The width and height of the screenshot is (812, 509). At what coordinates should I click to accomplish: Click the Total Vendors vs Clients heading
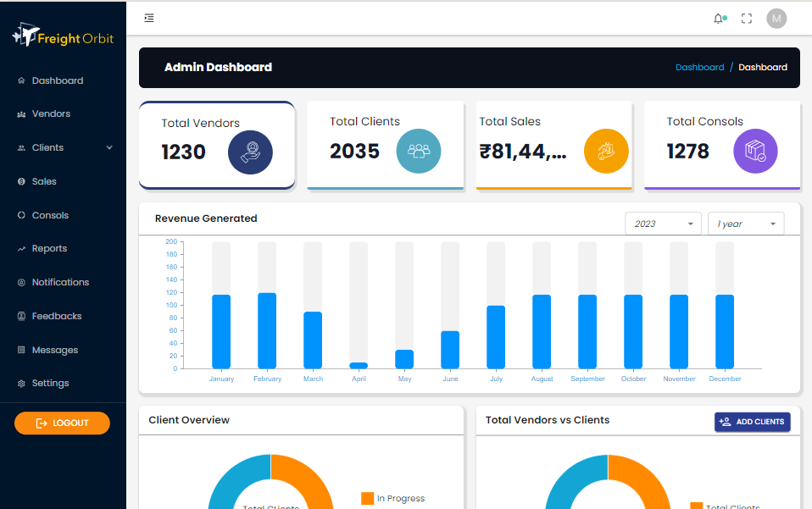pos(548,420)
